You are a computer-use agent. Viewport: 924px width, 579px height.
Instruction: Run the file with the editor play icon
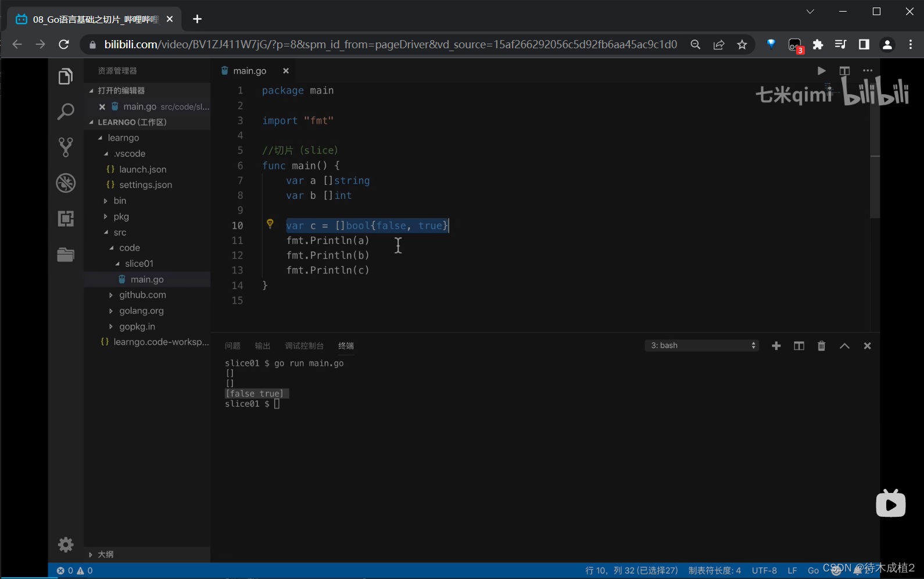click(821, 71)
